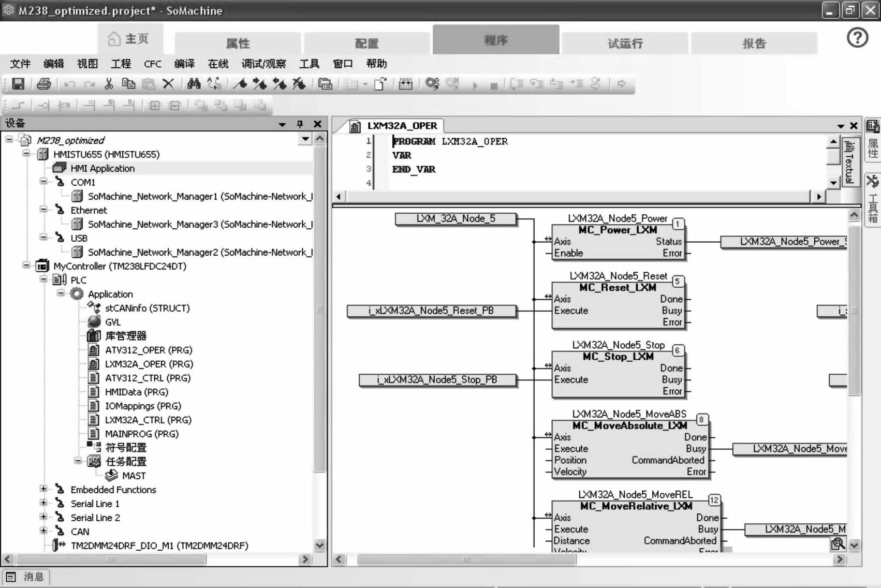The width and height of the screenshot is (881, 588).
Task: Click the Copy icon
Action: click(x=128, y=84)
